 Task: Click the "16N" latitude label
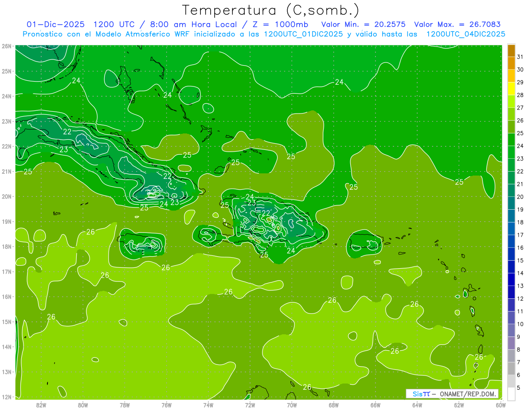pos(7,297)
